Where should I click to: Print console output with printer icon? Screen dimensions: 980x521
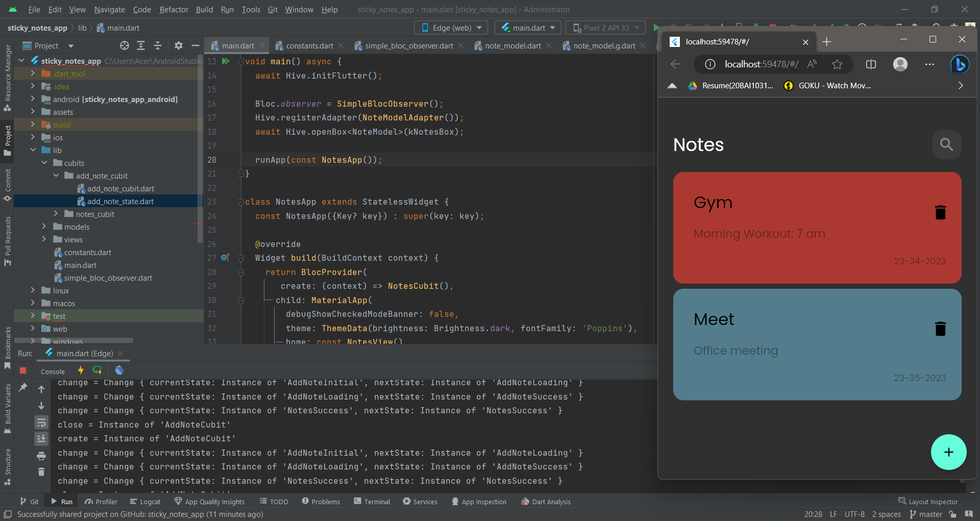tap(41, 456)
